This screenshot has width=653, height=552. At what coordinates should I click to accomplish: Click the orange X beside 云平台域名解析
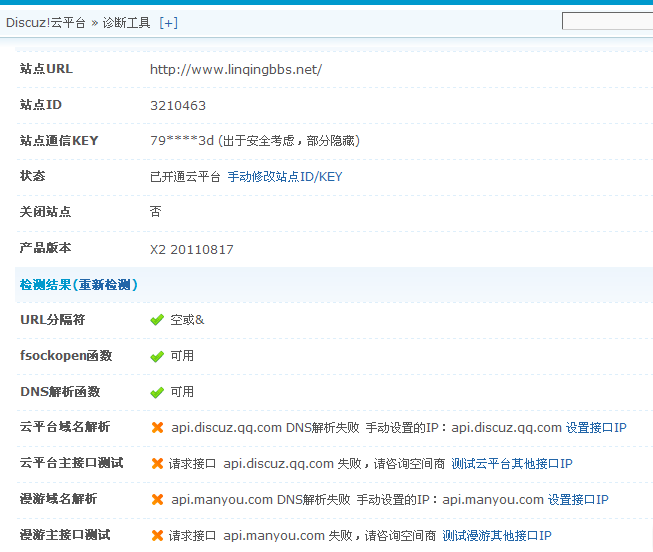pos(157,427)
